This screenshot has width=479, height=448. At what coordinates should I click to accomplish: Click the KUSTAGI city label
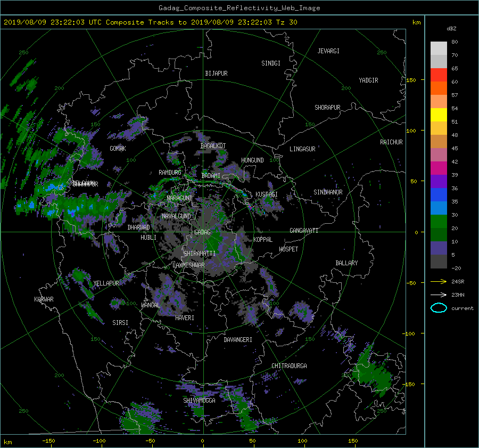point(267,194)
